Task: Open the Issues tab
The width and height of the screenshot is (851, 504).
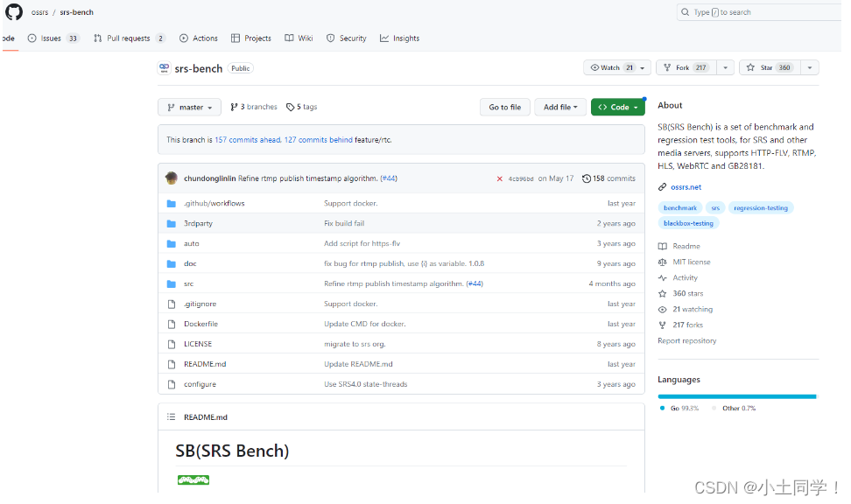Action: 53,38
